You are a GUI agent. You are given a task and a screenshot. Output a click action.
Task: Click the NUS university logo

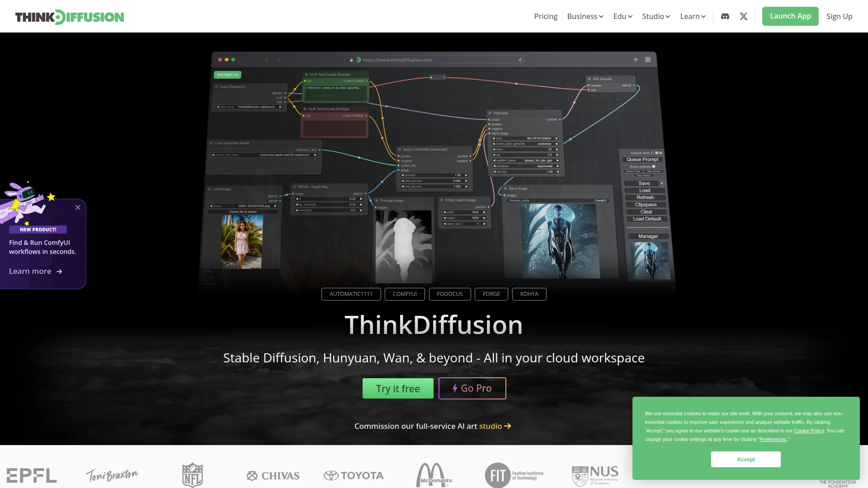click(595, 476)
